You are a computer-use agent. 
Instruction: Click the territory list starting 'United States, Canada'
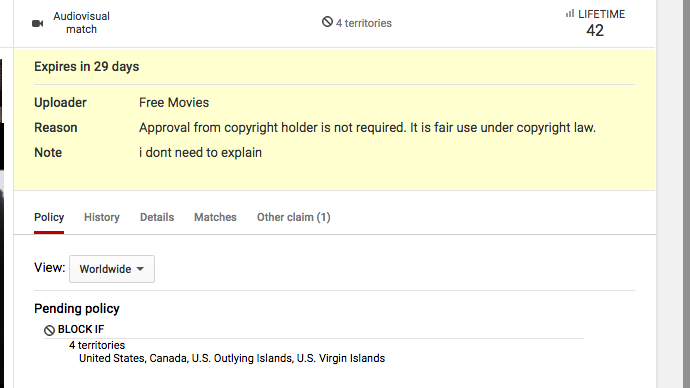pos(232,358)
